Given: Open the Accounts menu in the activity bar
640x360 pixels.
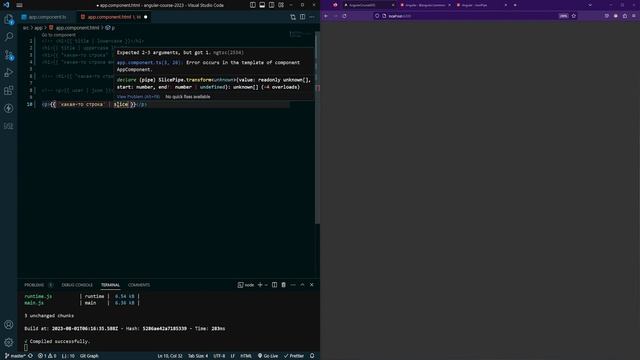Looking at the screenshot, I should coord(9,324).
